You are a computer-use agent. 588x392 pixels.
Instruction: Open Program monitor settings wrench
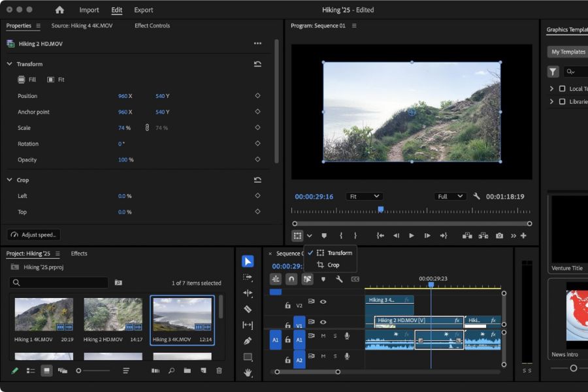click(x=476, y=196)
